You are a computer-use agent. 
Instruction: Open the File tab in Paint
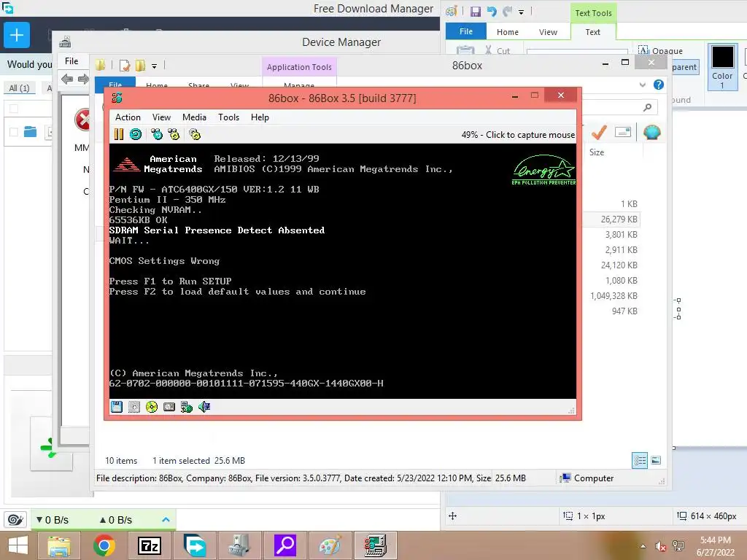[466, 31]
